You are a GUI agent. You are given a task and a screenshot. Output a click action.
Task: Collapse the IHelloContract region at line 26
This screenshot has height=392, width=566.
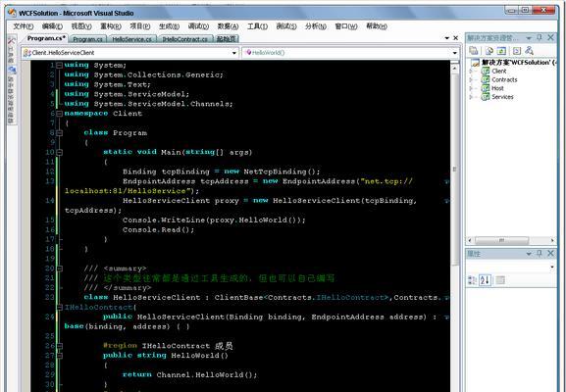(x=60, y=346)
